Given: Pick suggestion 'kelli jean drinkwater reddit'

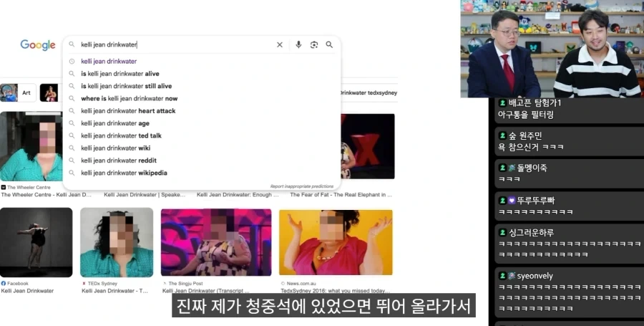Looking at the screenshot, I should 119,160.
